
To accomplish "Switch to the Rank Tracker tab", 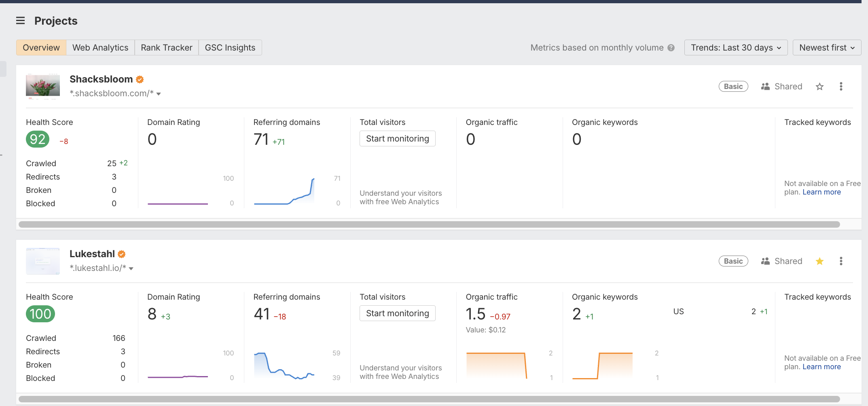I will (x=167, y=48).
